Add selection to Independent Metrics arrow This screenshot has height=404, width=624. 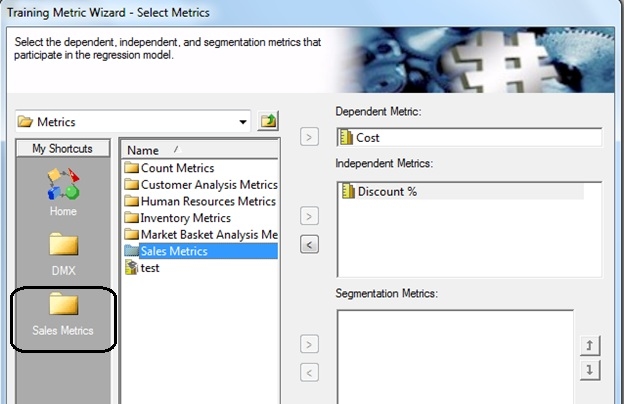tap(309, 217)
